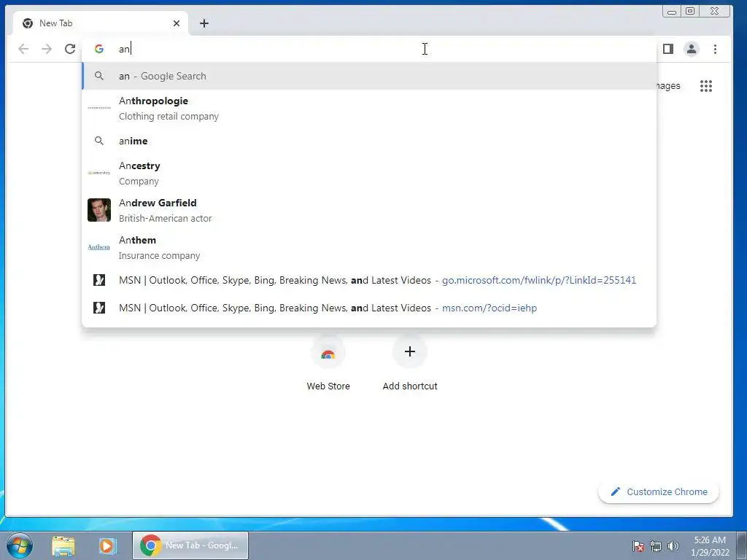
Task: Click the volume speaker tray icon
Action: point(673,547)
